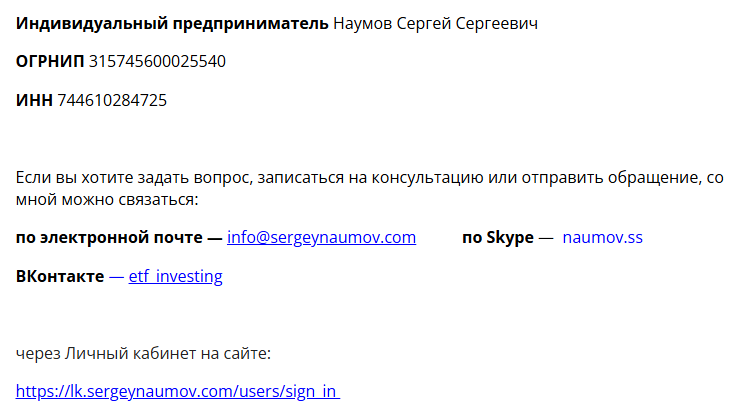Image resolution: width=751 pixels, height=408 pixels.
Task: Click the bold ВКонтакте label
Action: [x=60, y=276]
